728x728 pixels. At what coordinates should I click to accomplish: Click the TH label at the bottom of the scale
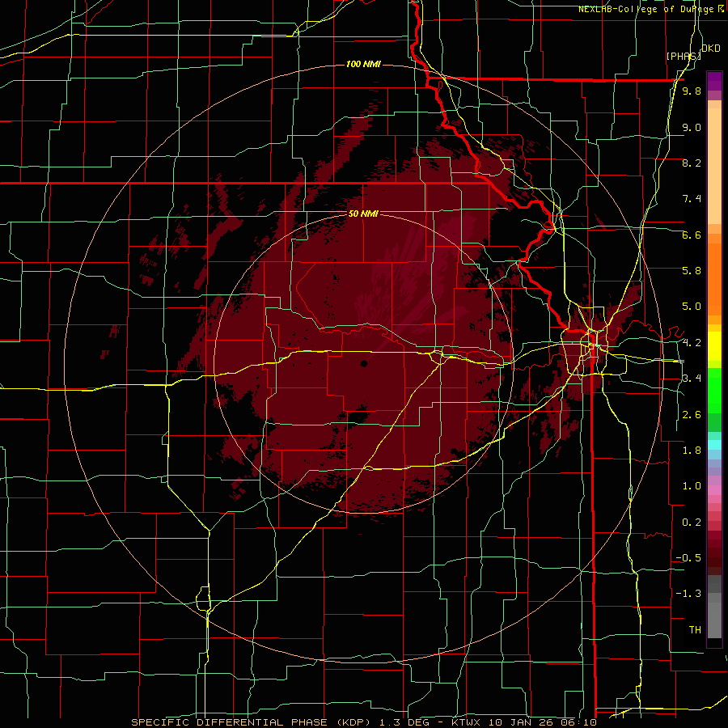tap(695, 629)
